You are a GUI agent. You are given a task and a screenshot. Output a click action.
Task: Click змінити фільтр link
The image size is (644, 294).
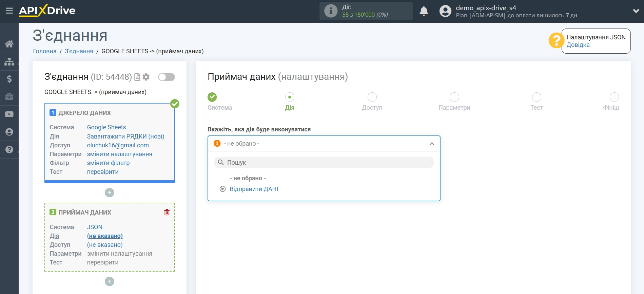click(x=108, y=163)
